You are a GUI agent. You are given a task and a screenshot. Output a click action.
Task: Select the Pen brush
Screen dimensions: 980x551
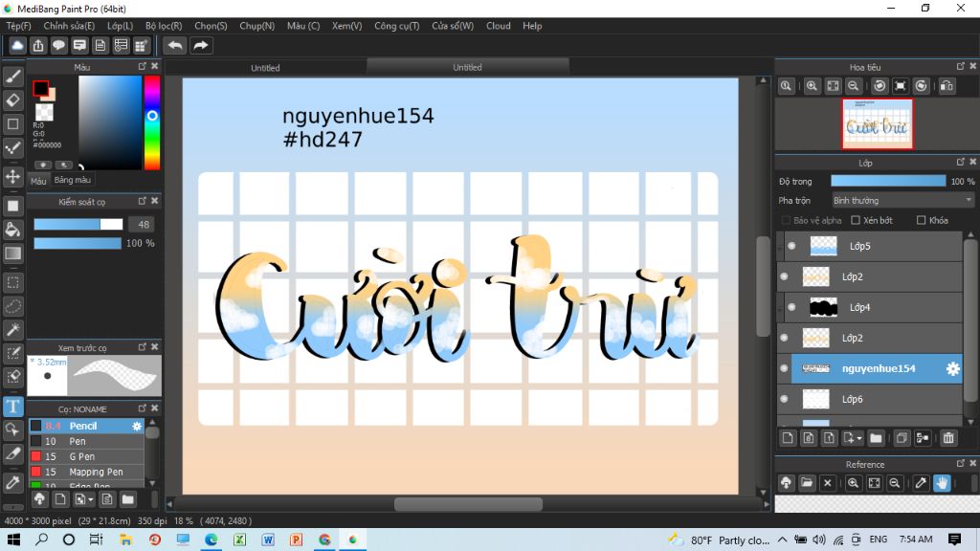tap(86, 442)
